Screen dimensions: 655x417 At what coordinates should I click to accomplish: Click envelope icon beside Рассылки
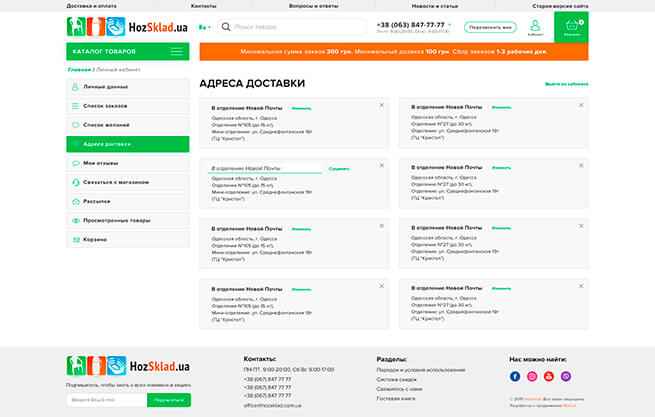[x=76, y=201]
